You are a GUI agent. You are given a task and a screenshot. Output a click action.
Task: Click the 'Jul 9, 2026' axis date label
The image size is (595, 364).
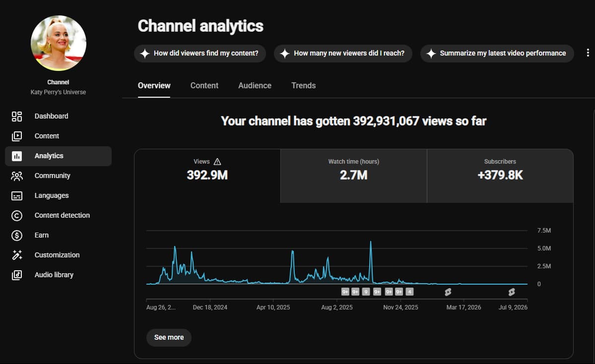513,307
